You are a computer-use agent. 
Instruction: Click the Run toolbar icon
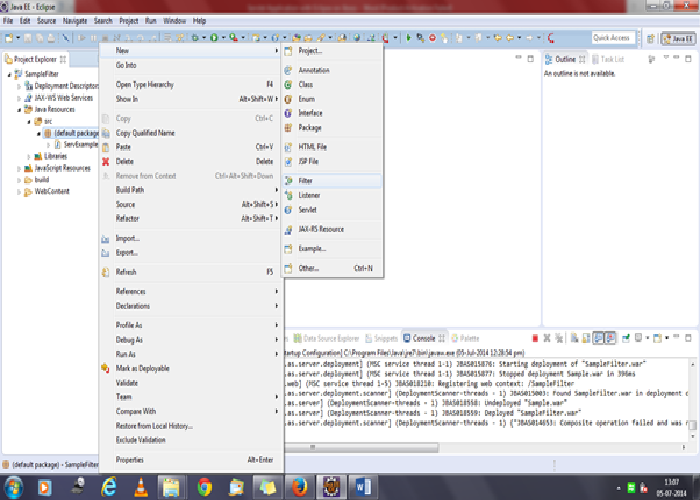214,38
